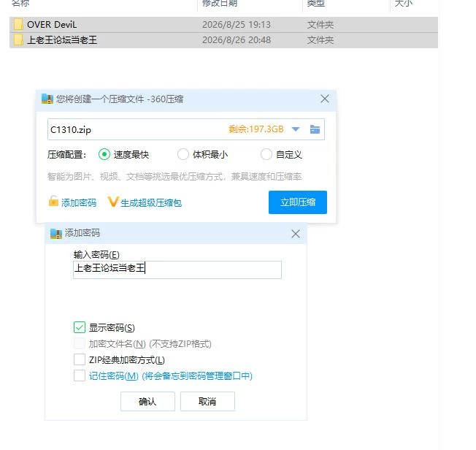
Task: Open the browse-folder icon beside C1310.zip
Action: [x=315, y=129]
